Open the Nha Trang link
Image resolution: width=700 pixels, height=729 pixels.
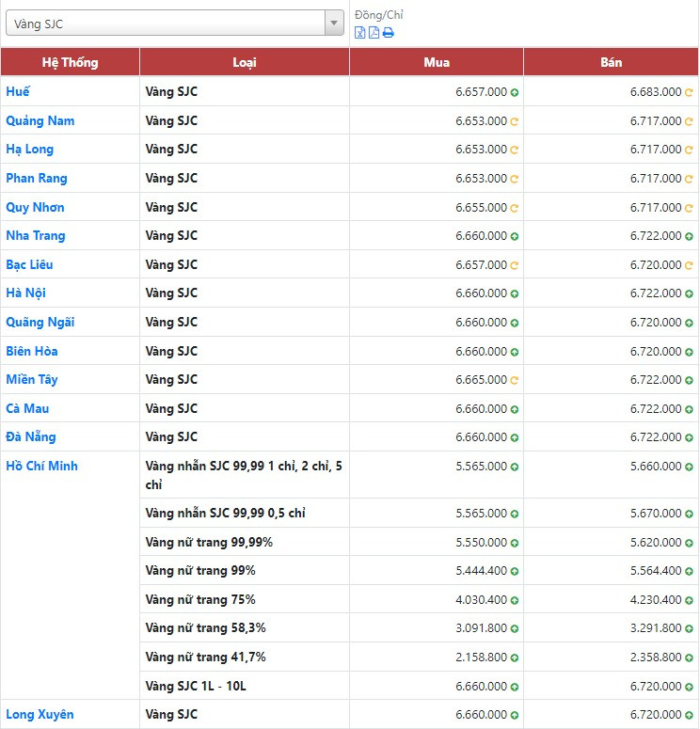[36, 236]
